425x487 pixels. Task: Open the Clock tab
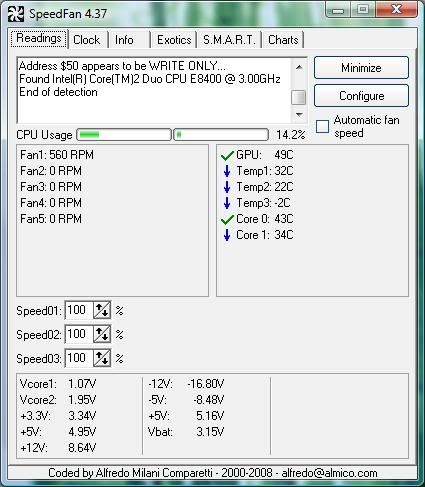pyautogui.click(x=87, y=40)
